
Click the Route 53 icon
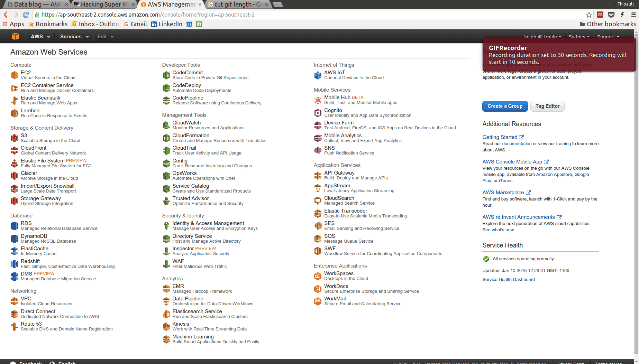coord(15,326)
